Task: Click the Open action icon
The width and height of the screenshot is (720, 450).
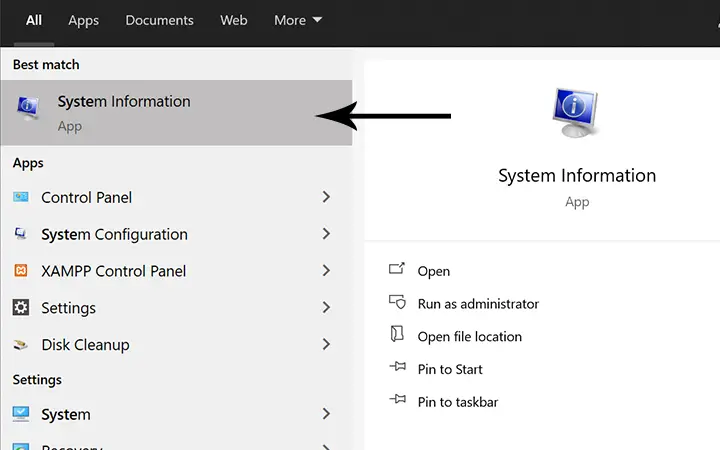Action: [x=397, y=269]
